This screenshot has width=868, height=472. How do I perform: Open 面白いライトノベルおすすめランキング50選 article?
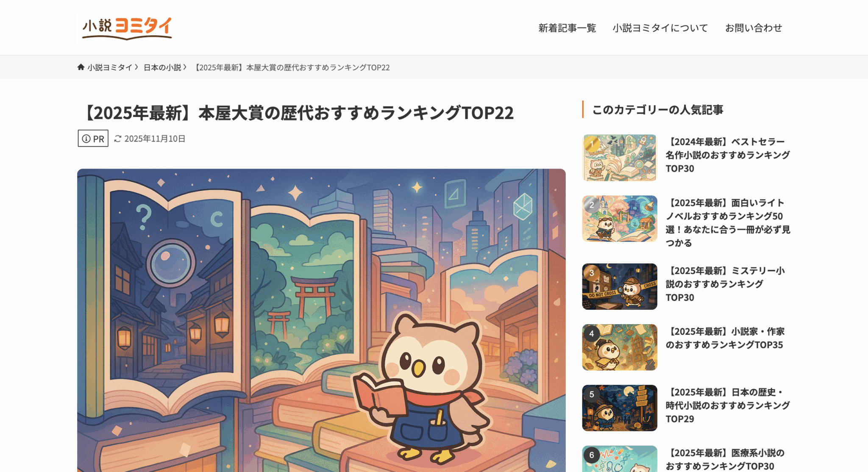click(x=728, y=223)
